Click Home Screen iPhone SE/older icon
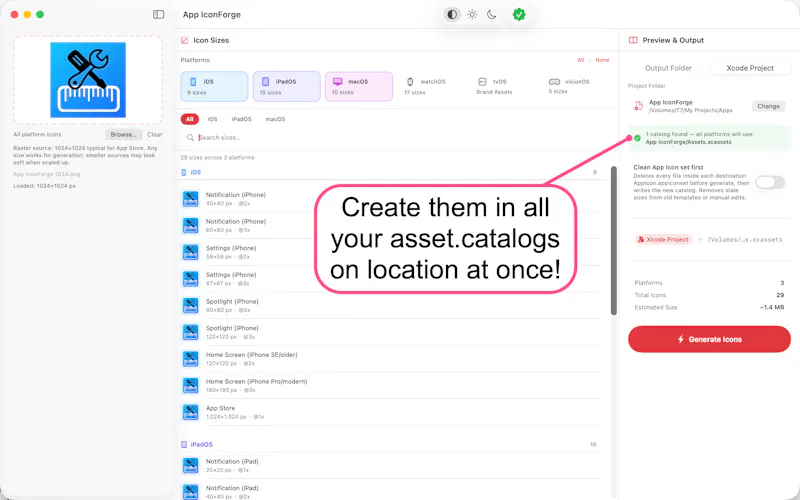The image size is (800, 500). [191, 359]
